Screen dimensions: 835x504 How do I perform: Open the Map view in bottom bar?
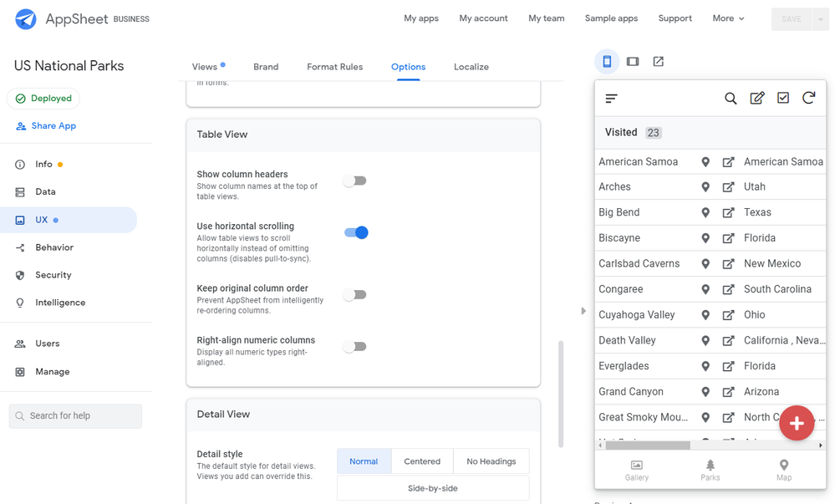(784, 471)
